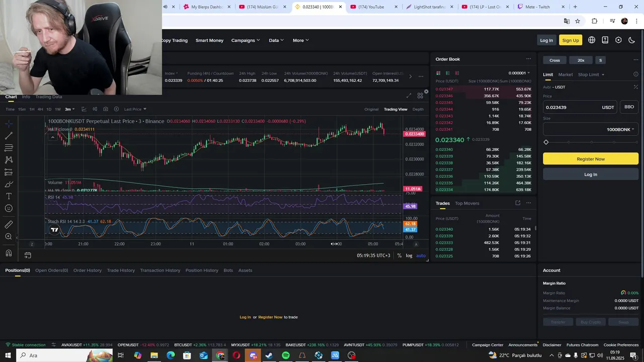Select the long position forecasting tool

click(x=9, y=172)
